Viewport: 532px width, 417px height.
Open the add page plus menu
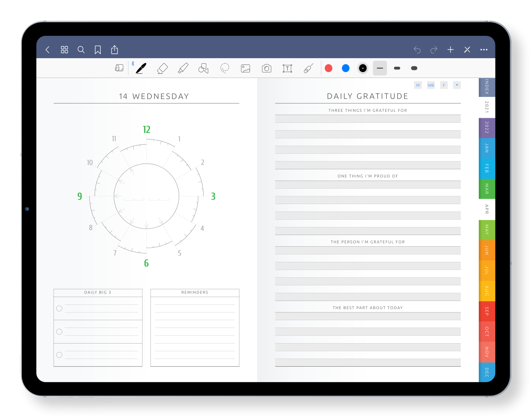coord(450,50)
